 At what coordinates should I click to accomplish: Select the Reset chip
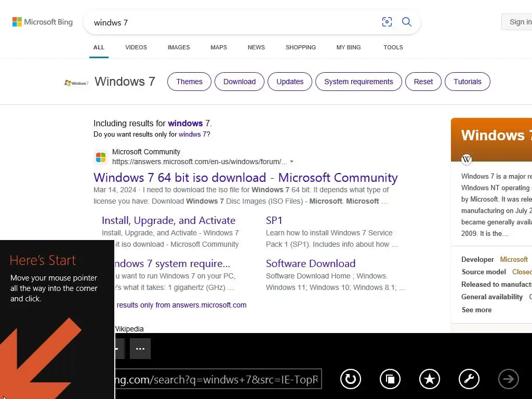(x=423, y=82)
